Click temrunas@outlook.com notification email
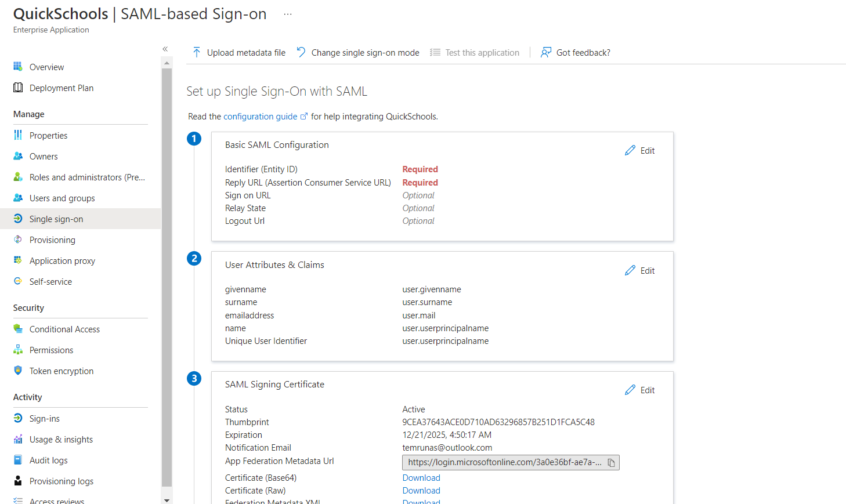This screenshot has height=504, width=846. coord(447,447)
